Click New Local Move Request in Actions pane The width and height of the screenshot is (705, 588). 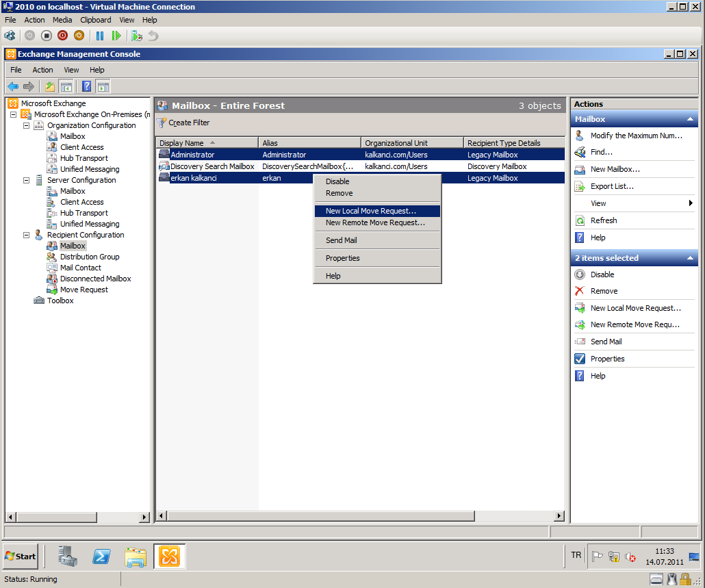point(635,308)
